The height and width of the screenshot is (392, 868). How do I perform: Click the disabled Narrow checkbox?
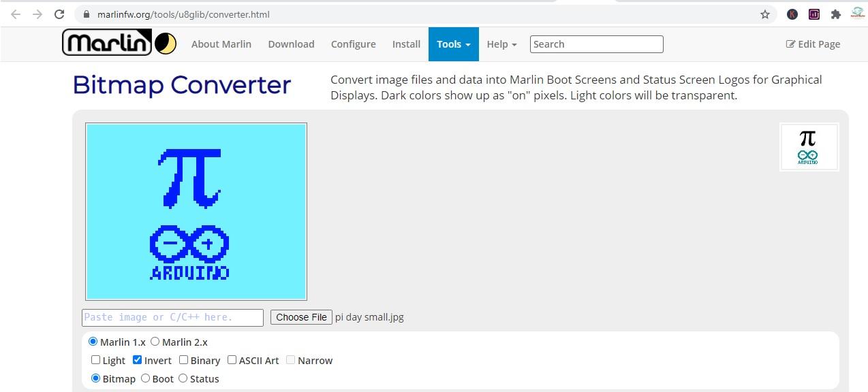click(x=290, y=360)
